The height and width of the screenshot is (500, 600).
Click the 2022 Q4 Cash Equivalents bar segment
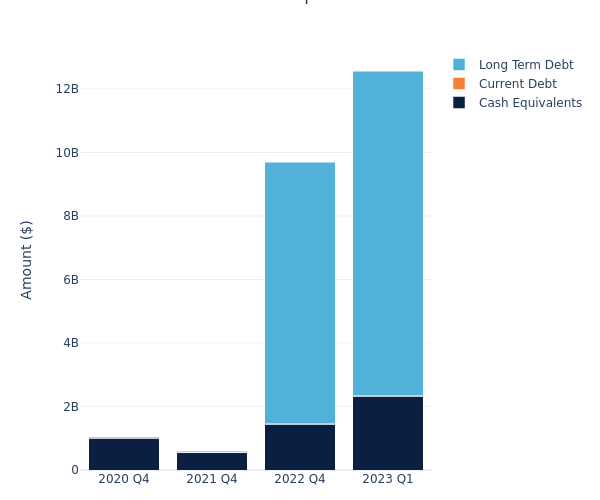click(x=300, y=447)
